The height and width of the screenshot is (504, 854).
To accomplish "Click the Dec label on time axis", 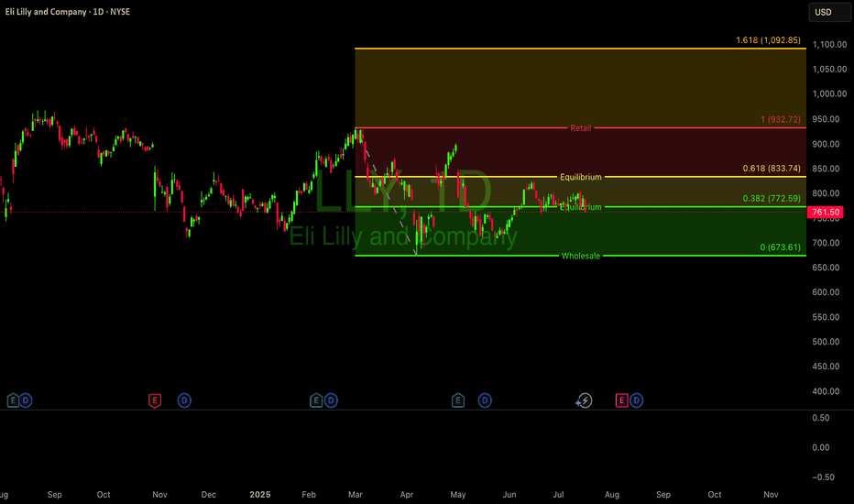I will click(x=209, y=495).
